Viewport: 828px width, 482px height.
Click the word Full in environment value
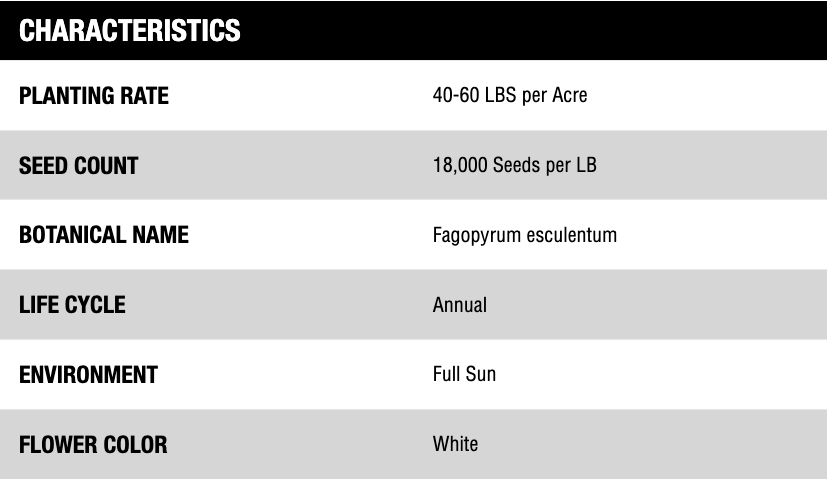[x=446, y=375]
